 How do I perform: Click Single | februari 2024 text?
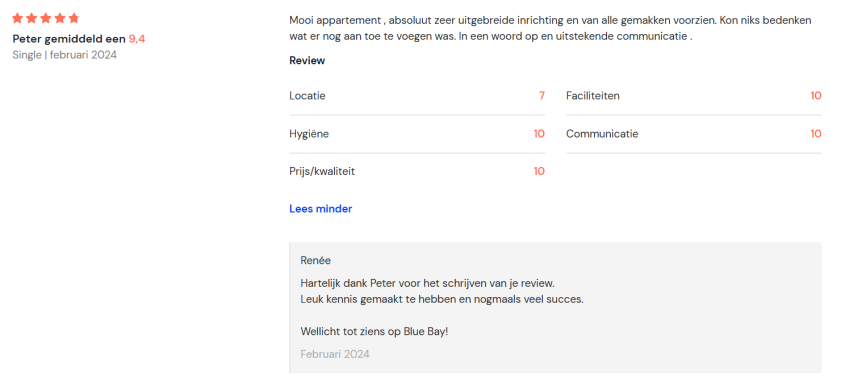pos(64,55)
